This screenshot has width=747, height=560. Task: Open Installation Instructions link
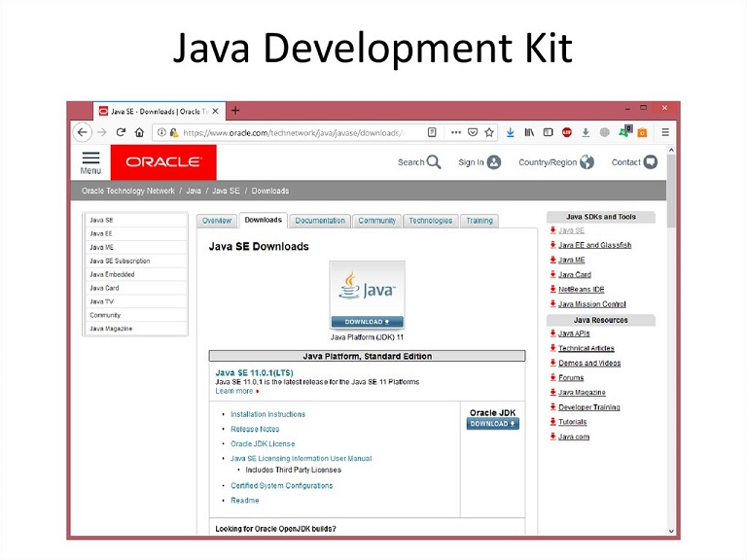pyautogui.click(x=267, y=414)
